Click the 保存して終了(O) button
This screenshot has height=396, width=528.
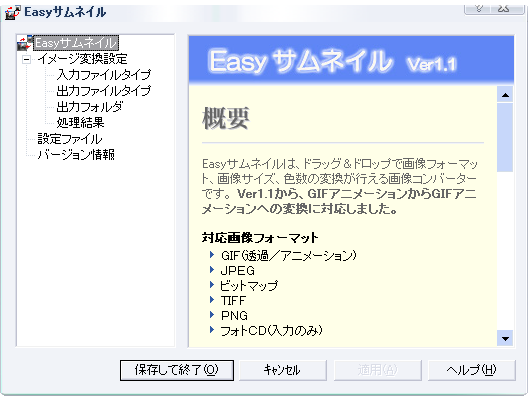pyautogui.click(x=177, y=370)
